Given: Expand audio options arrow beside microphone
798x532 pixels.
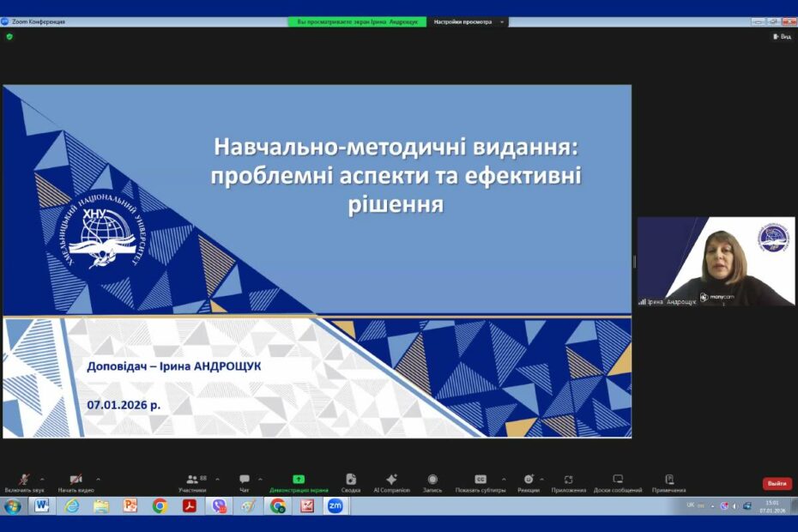Looking at the screenshot, I should [42, 479].
